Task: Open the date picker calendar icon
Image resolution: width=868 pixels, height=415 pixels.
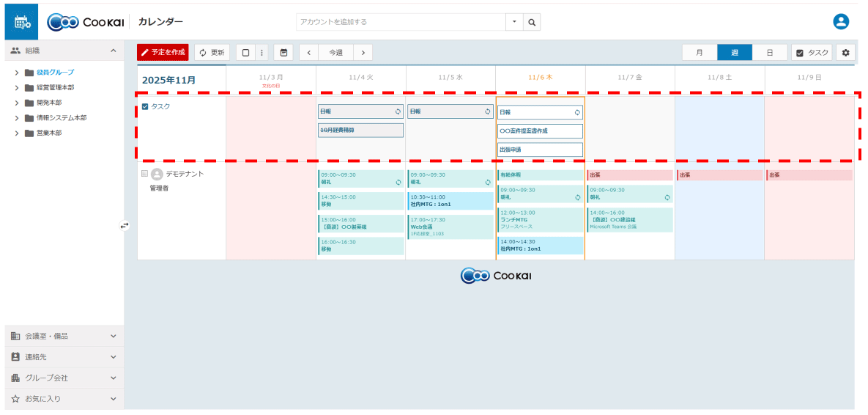Action: pyautogui.click(x=283, y=53)
